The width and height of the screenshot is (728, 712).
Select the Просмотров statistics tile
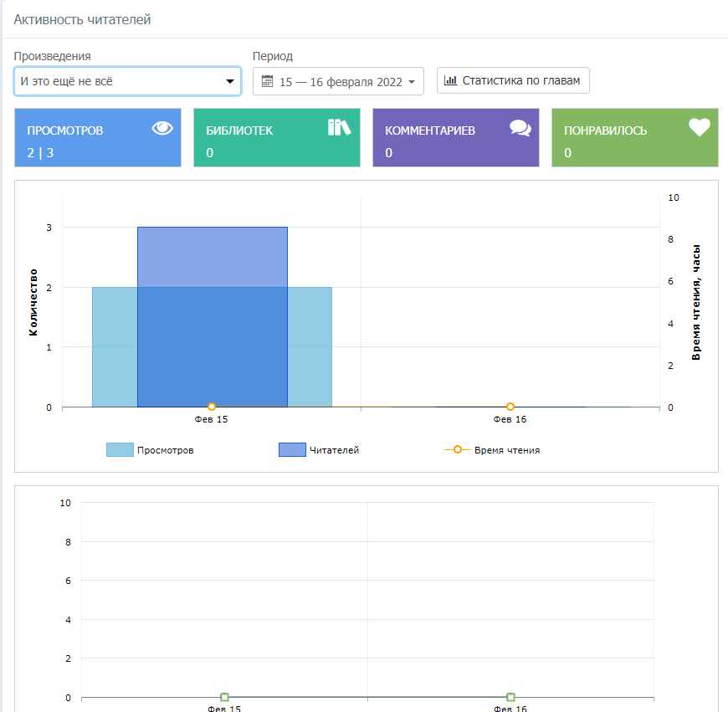97,138
